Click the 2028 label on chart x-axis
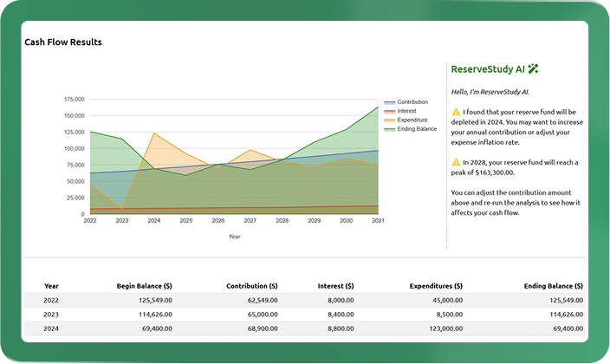This screenshot has width=610, height=364. tap(282, 221)
